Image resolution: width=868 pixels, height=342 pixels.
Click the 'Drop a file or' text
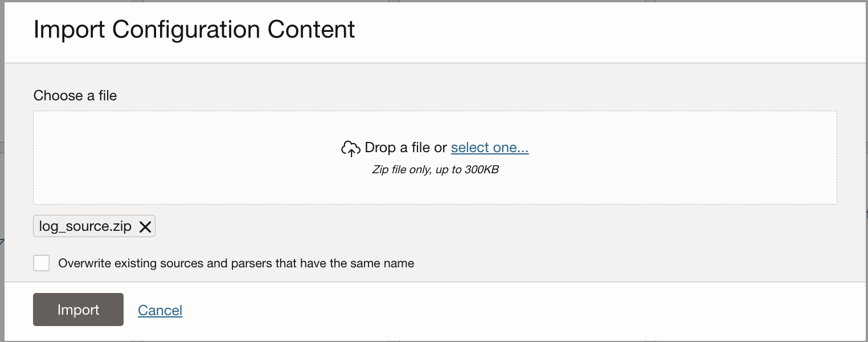406,148
